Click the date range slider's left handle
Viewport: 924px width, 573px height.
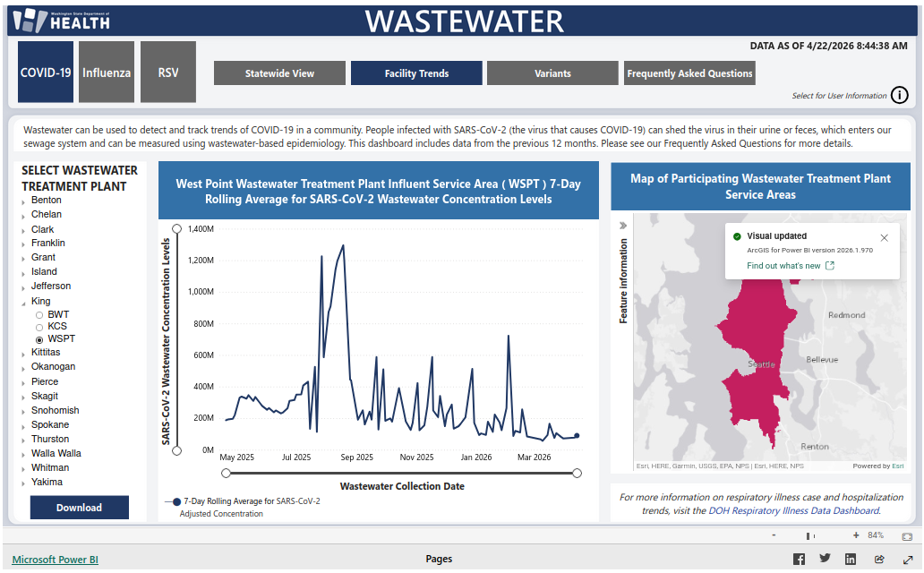226,474
